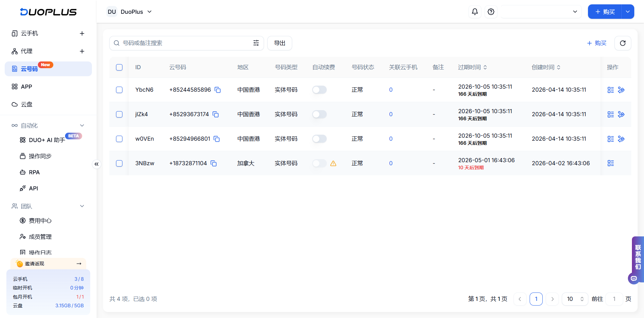Open the notifications bell
Image resolution: width=644 pixels, height=318 pixels.
tap(475, 12)
